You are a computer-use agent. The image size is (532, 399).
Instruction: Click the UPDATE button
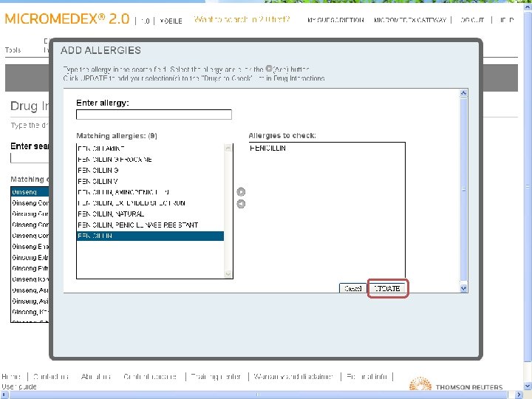[x=387, y=288]
